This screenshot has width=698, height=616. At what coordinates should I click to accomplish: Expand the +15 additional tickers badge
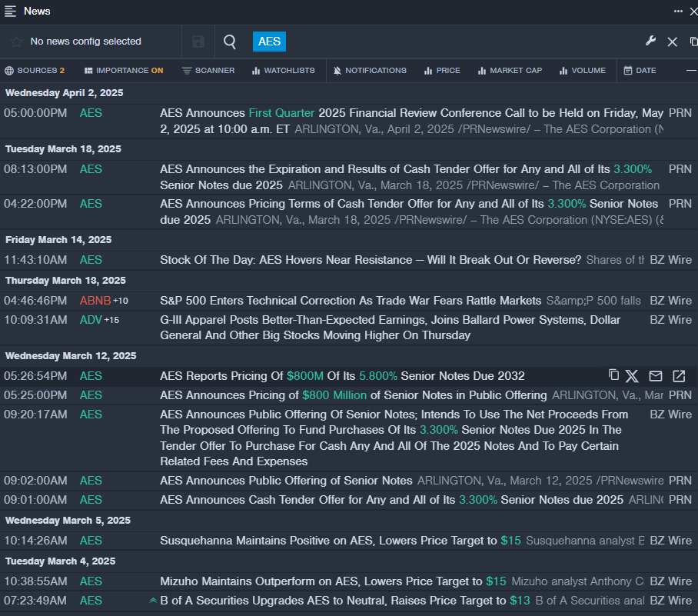111,320
